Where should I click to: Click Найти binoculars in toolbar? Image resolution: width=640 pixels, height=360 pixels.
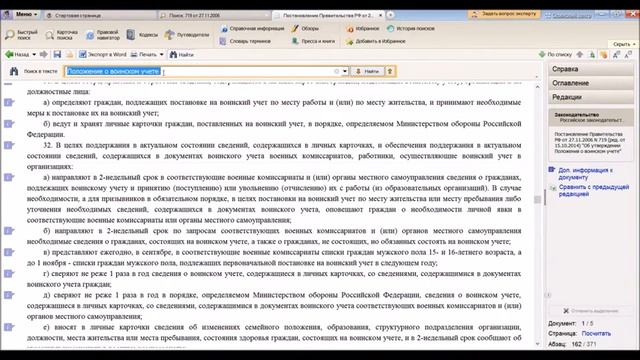coord(182,54)
